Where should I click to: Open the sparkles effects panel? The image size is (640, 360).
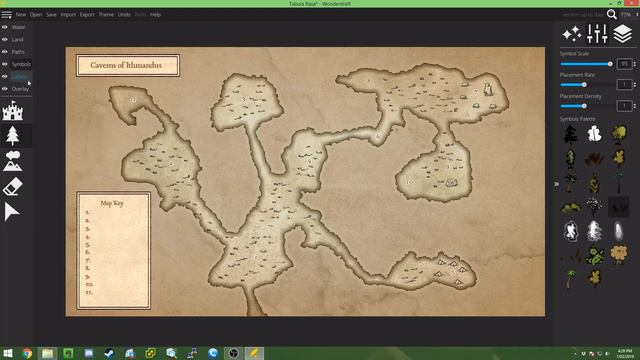coord(572,33)
